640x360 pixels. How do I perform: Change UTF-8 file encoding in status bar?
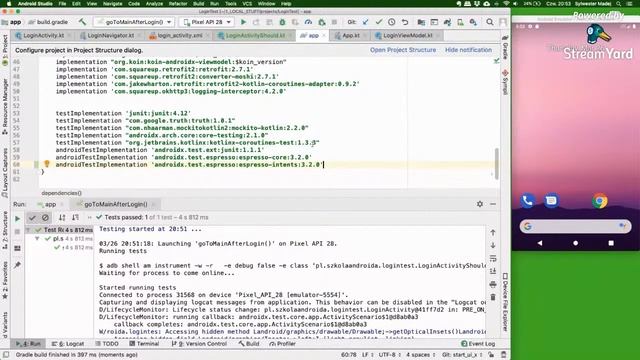[x=389, y=355]
